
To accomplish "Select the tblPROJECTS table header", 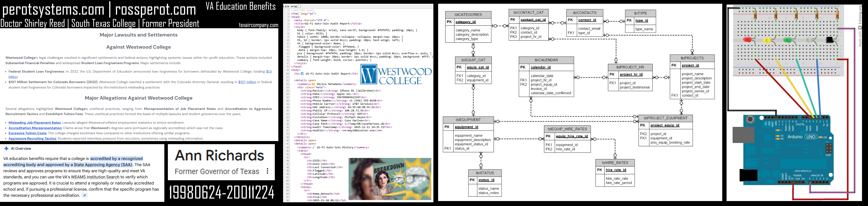I will (692, 58).
